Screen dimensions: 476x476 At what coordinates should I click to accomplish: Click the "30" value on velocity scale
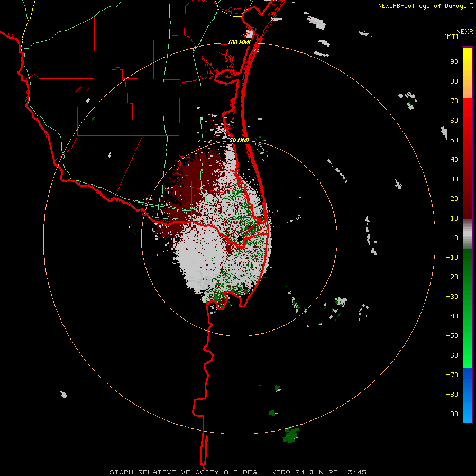[x=454, y=179]
